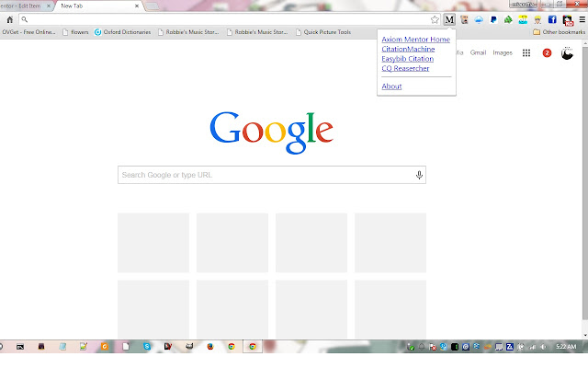Click the yellow J extension icon
588x368 pixels.
coord(523,20)
